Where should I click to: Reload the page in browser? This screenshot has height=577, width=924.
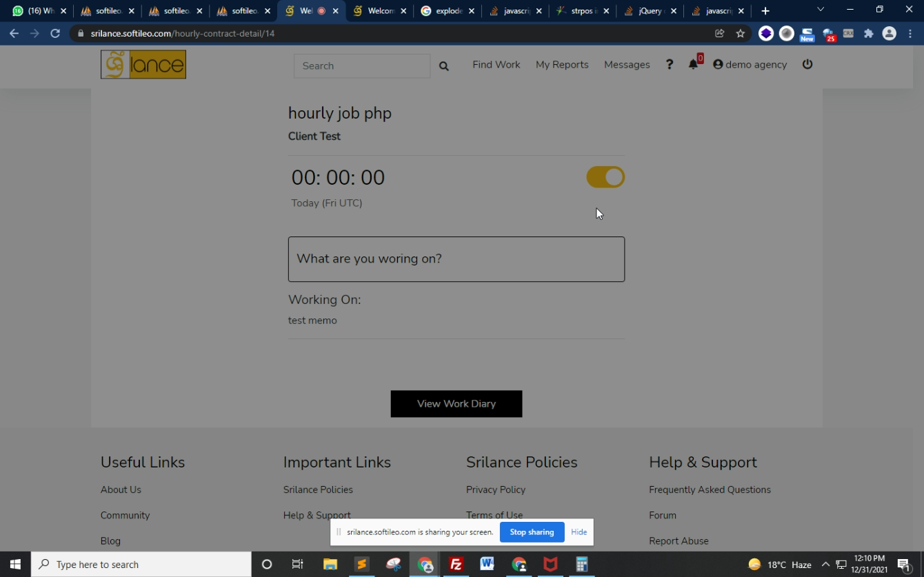click(55, 34)
